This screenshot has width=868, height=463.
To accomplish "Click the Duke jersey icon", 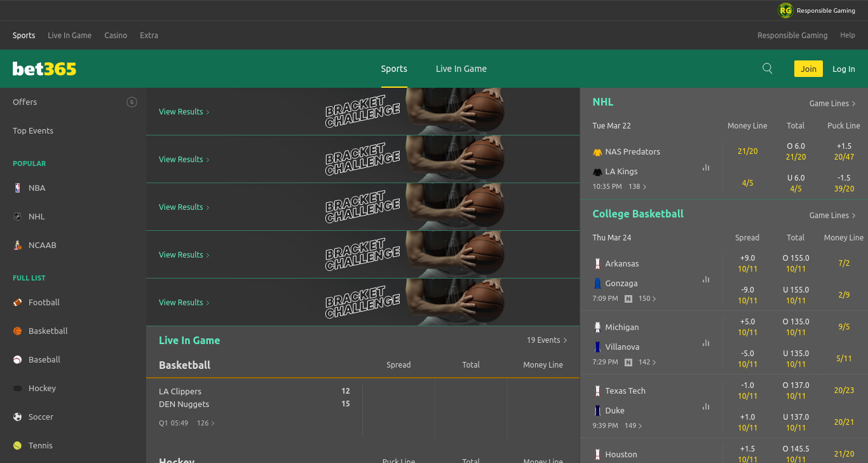I will click(x=597, y=410).
